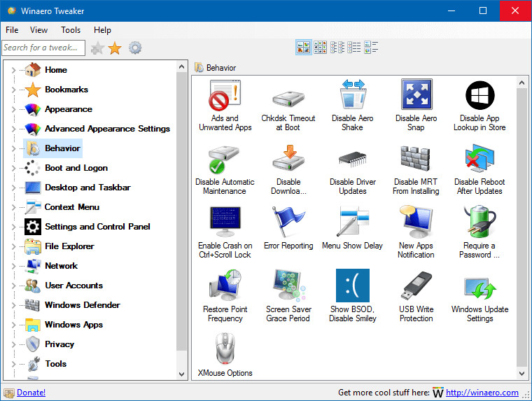Select User Accounts in the tree
Image resolution: width=532 pixels, height=401 pixels.
tap(73, 286)
